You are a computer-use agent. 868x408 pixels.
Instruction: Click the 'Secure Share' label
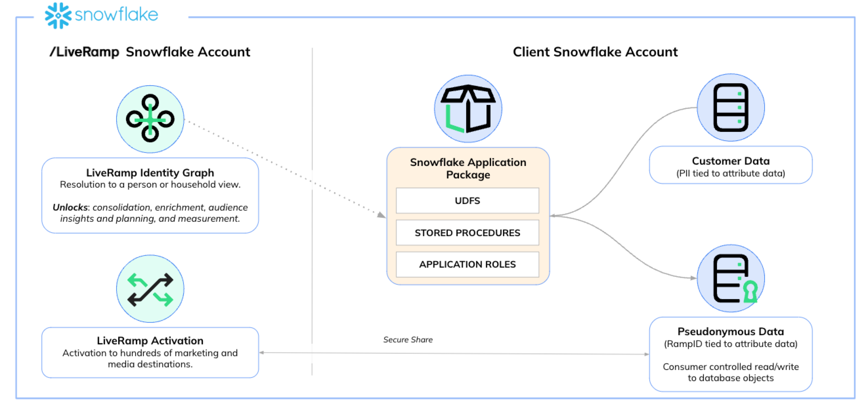pos(408,340)
